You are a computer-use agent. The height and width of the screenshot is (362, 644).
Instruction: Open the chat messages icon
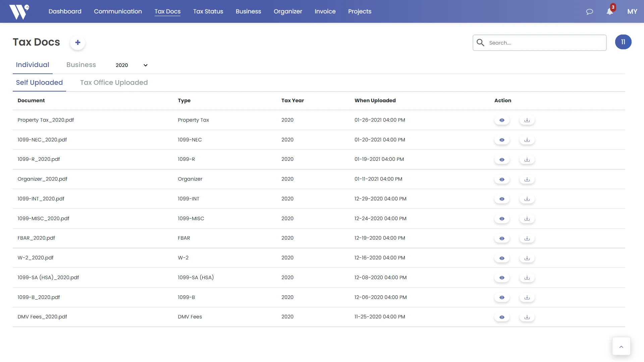[590, 11]
